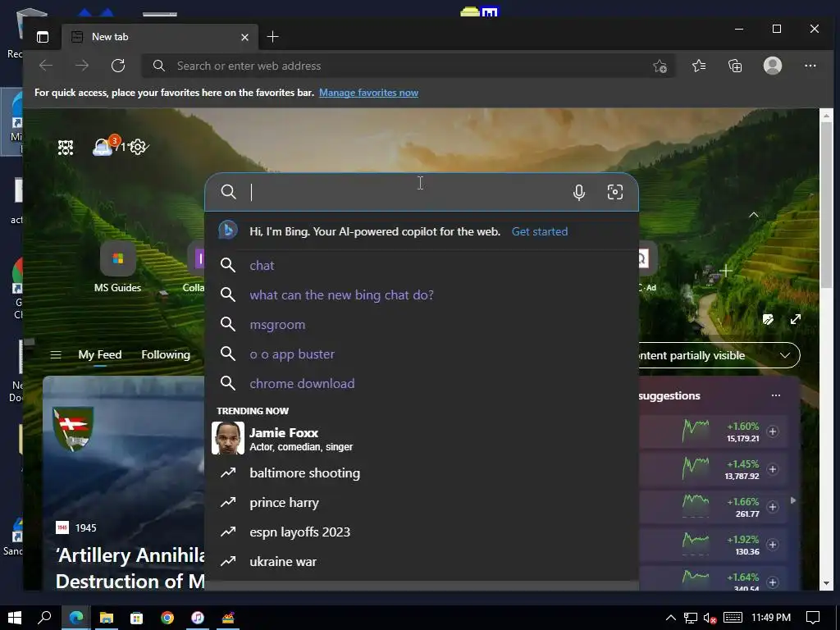Screen dimensions: 840x630
Task: Add a new quick link plus icon
Action: [x=726, y=271]
